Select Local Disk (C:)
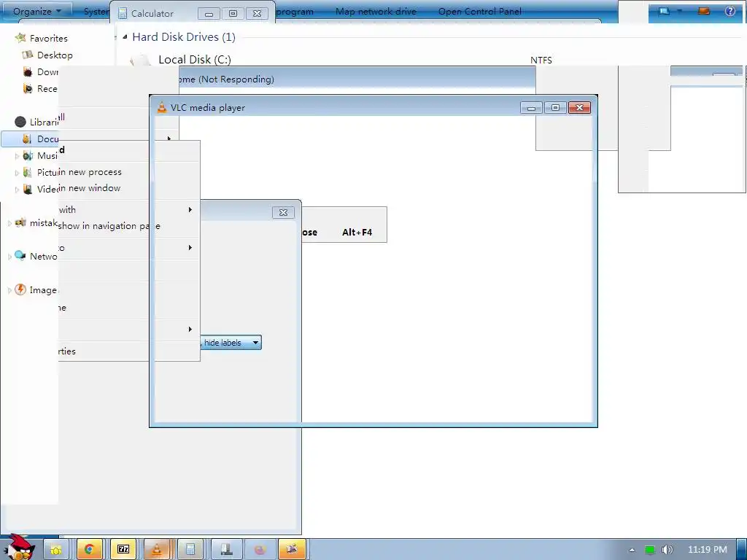747x560 pixels. point(194,60)
